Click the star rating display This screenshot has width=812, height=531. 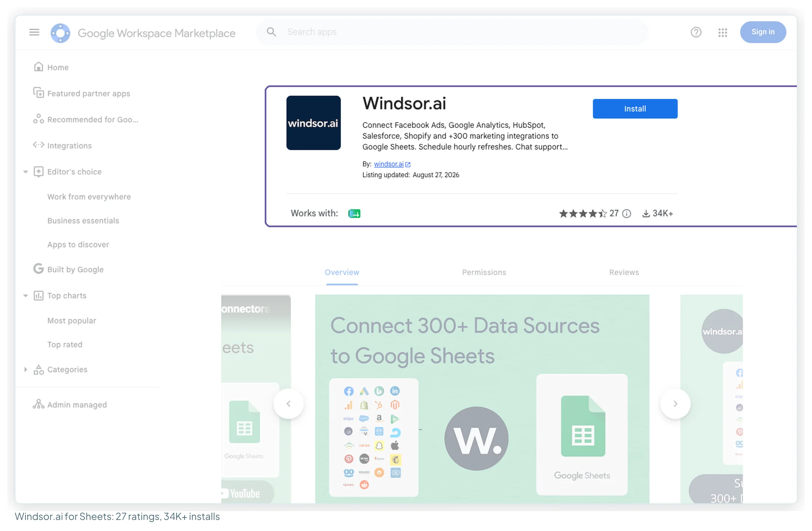tap(583, 213)
